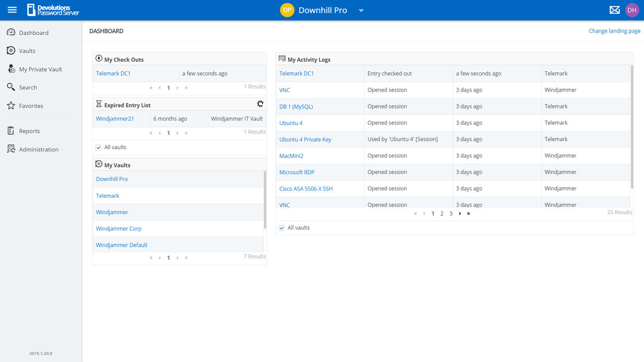Select page 3 in My Activity Logs pager
The image size is (644, 362).
(x=451, y=213)
